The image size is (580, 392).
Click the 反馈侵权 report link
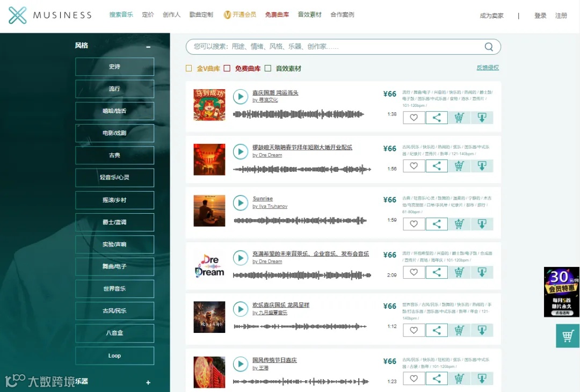coord(487,67)
